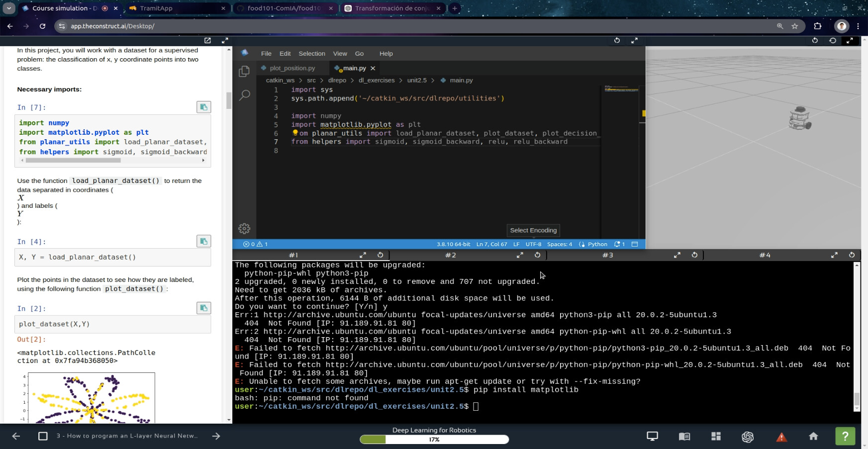This screenshot has width=868, height=449.
Task: Copy the load_planar_dataset code cell
Action: [203, 242]
